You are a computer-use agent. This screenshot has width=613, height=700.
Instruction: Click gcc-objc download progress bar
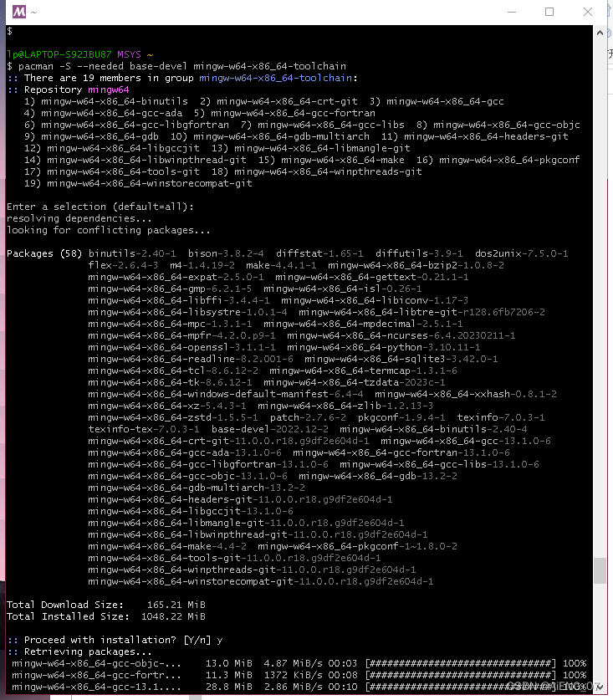(x=460, y=663)
